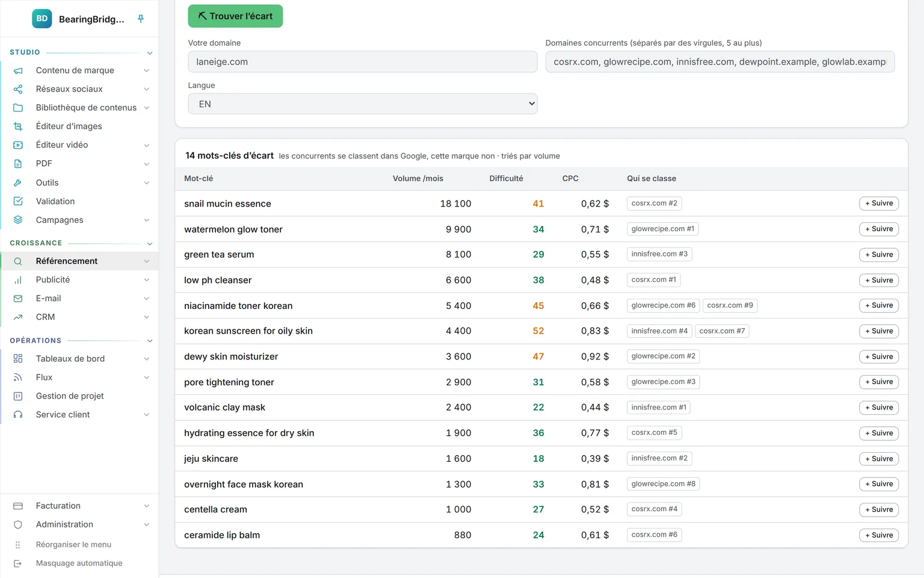Click the bar chart icon for Publicité
924x578 pixels.
[x=18, y=280]
